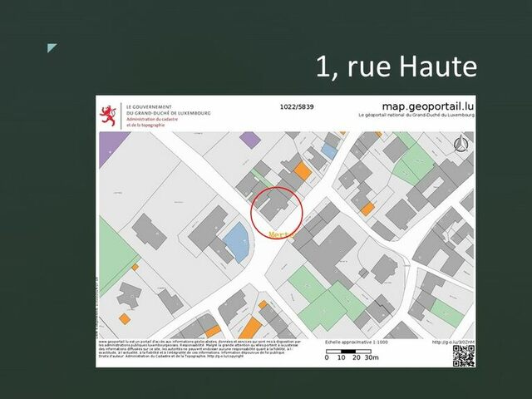Click the orange "Mert" map label
The width and height of the screenshot is (532, 399).
click(280, 235)
